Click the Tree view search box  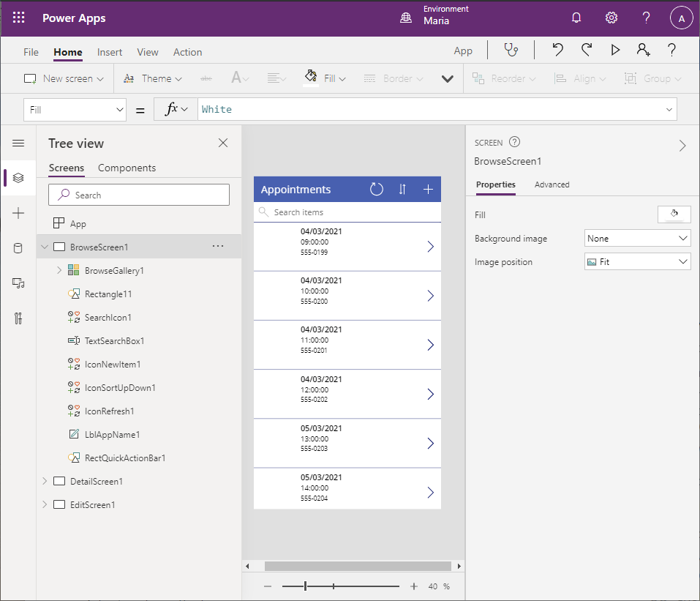(x=139, y=195)
